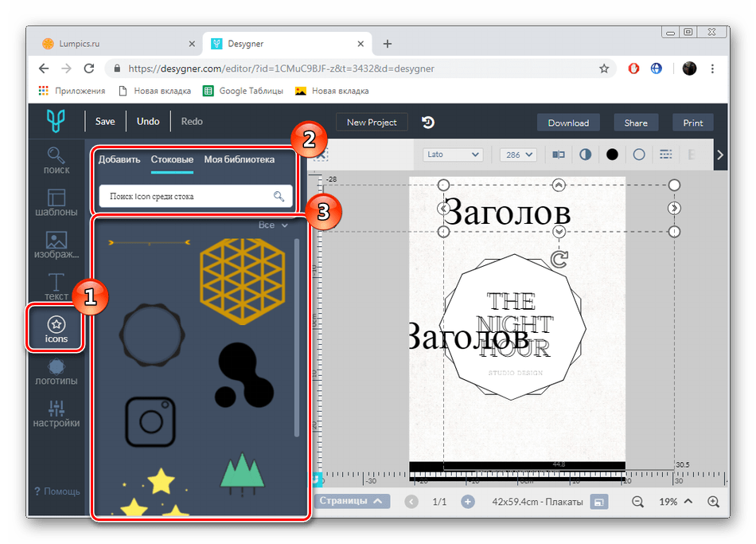Screen dimensions: 756x544
Task: Click the Undo button
Action: coord(148,121)
